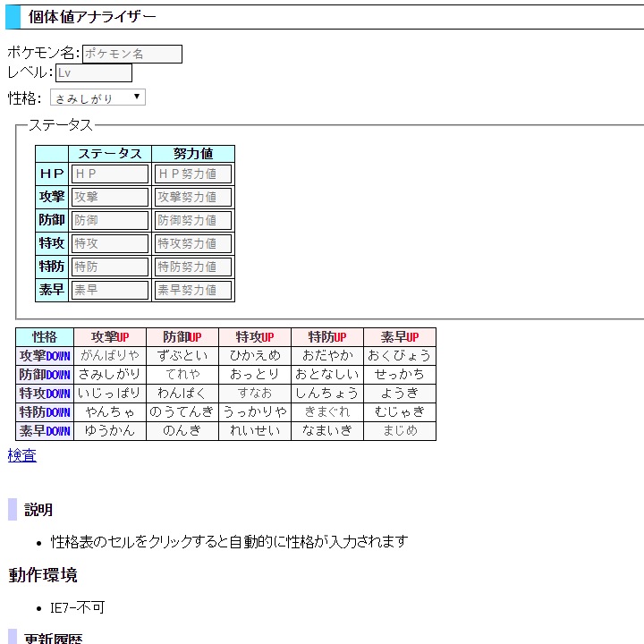Click the 防御努力値 input field
Screen dimensions: 644x644
(x=193, y=220)
